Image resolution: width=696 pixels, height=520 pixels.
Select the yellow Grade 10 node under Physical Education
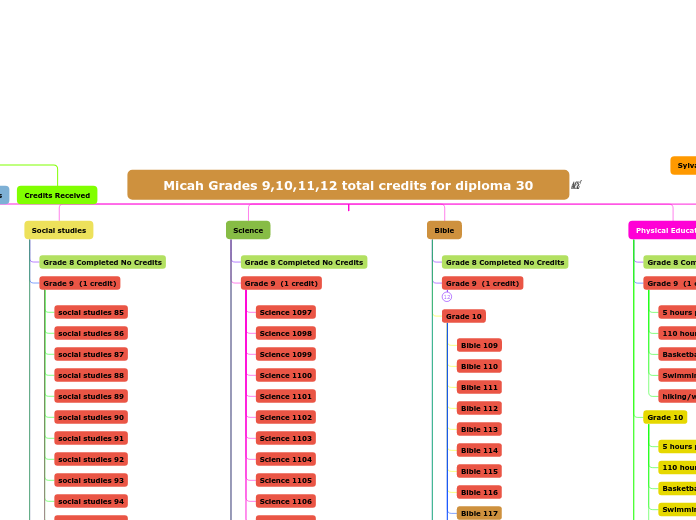(665, 417)
